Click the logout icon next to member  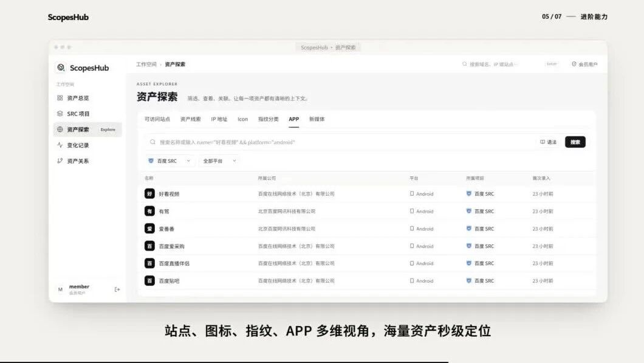point(117,289)
